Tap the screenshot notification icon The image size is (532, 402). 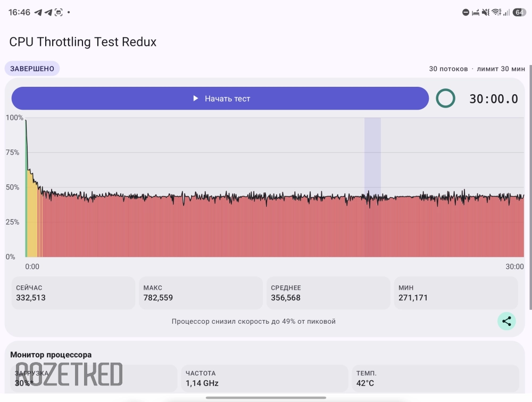point(59,13)
